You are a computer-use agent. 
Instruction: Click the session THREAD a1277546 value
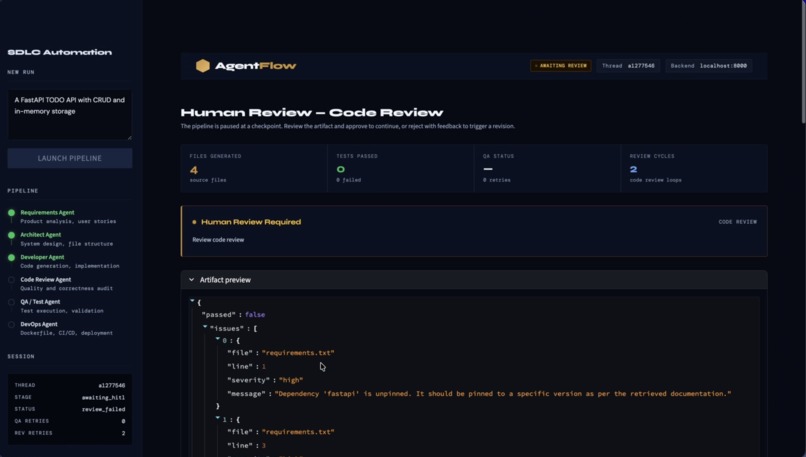click(x=112, y=386)
